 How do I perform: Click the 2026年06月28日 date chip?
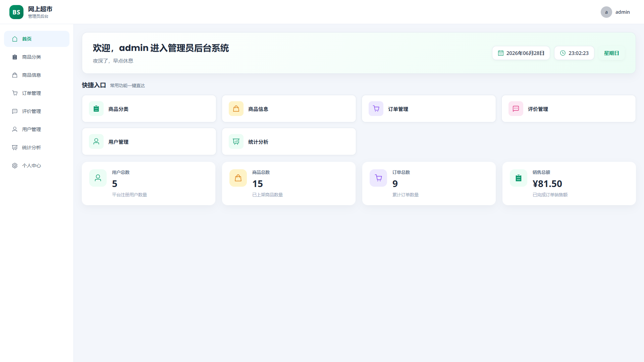pos(521,53)
